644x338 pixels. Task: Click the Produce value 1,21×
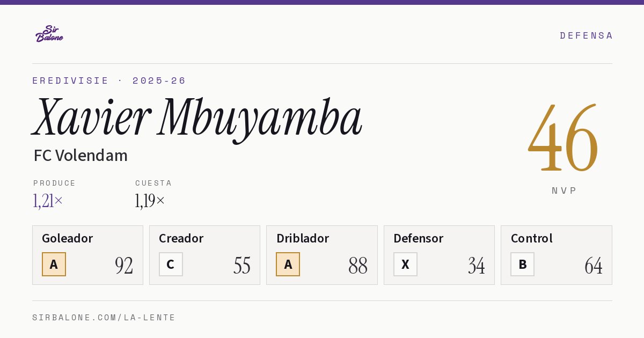pos(48,201)
